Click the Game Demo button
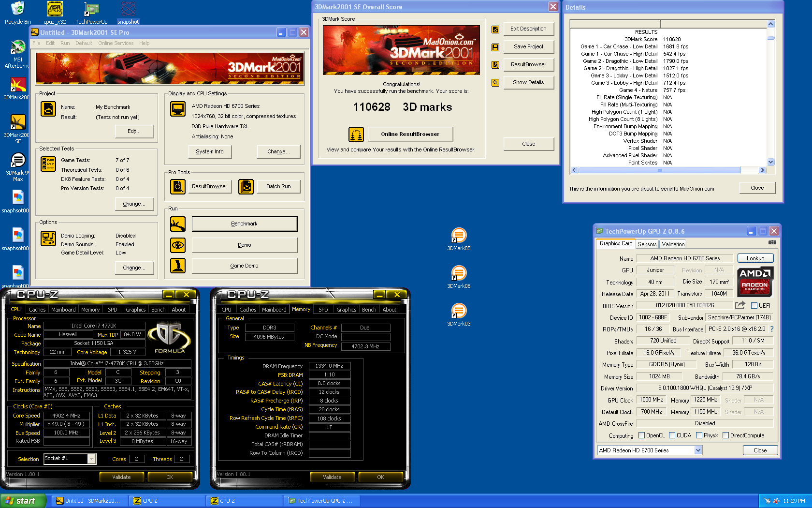Image resolution: width=812 pixels, height=508 pixels. 245,266
